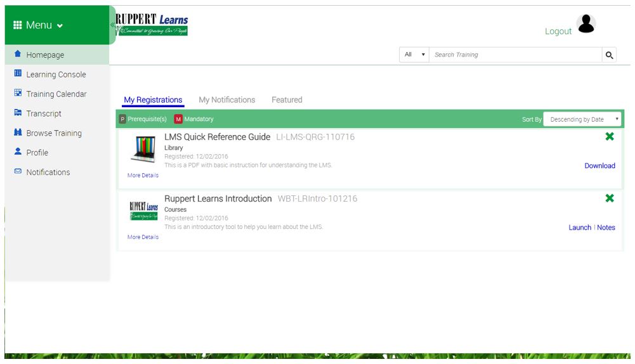Open the LMS Quick Reference Guide title
This screenshot has width=635, height=364.
(217, 137)
